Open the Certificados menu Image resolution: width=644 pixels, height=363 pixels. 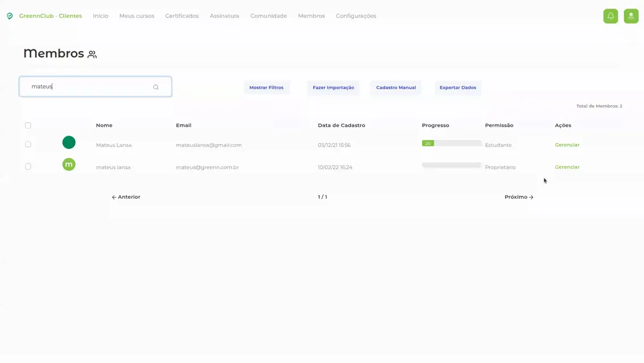pyautogui.click(x=182, y=16)
